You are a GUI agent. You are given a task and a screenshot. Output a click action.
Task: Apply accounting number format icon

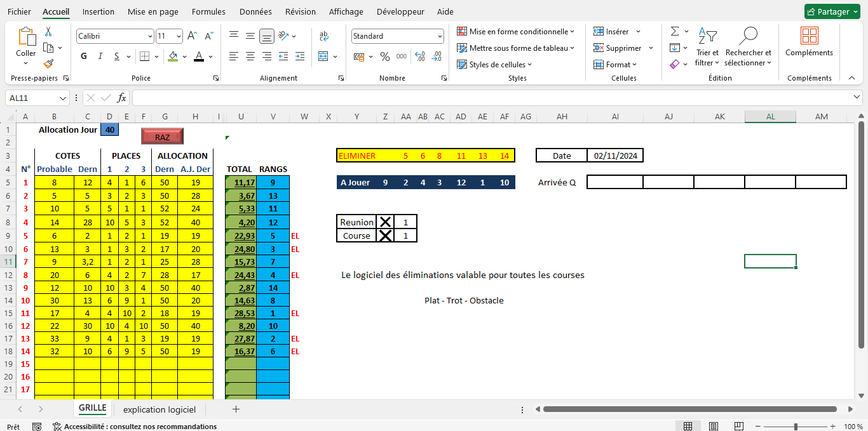click(x=358, y=56)
